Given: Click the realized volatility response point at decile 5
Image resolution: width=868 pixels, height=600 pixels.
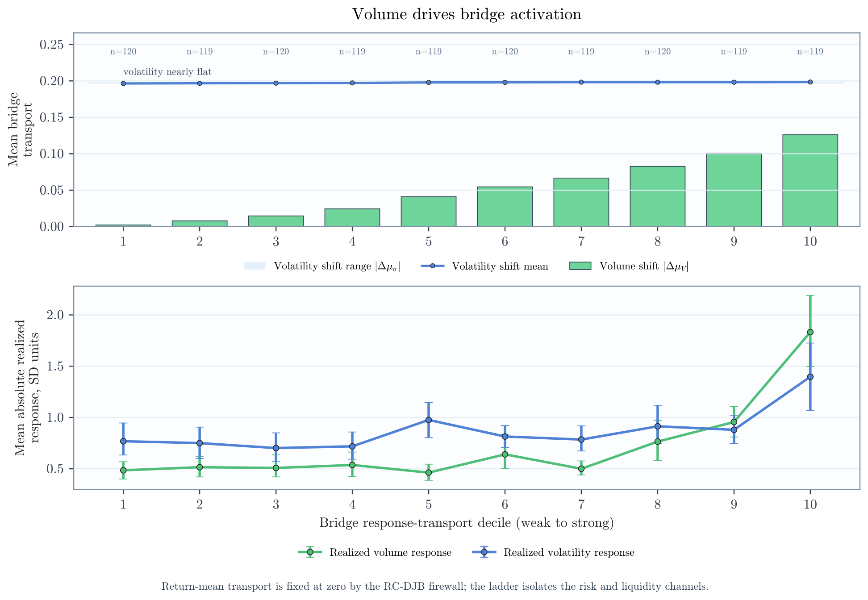Looking at the screenshot, I should point(428,420).
